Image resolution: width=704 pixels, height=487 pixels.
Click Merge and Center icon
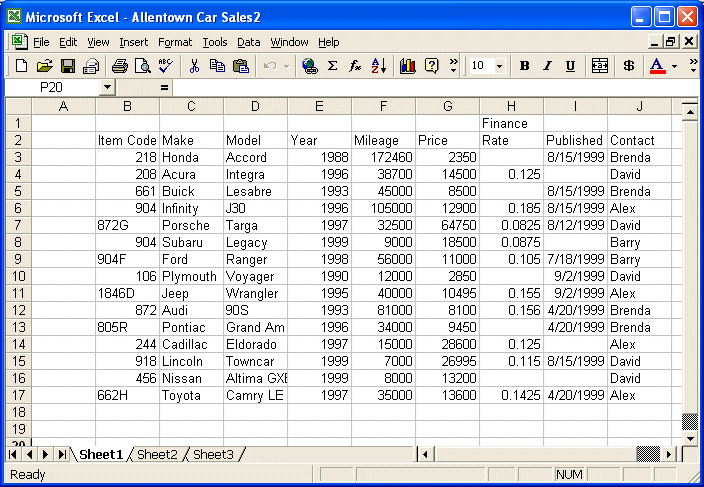(x=600, y=66)
